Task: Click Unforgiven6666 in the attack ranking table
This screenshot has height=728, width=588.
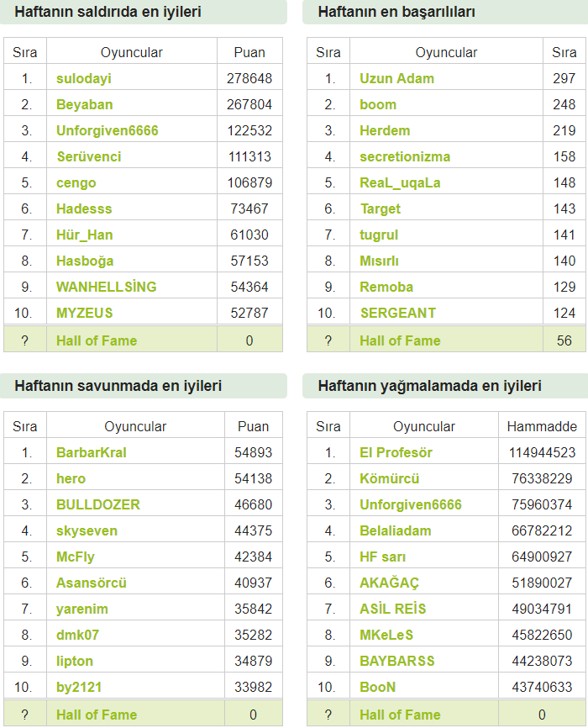Action: 108,130
